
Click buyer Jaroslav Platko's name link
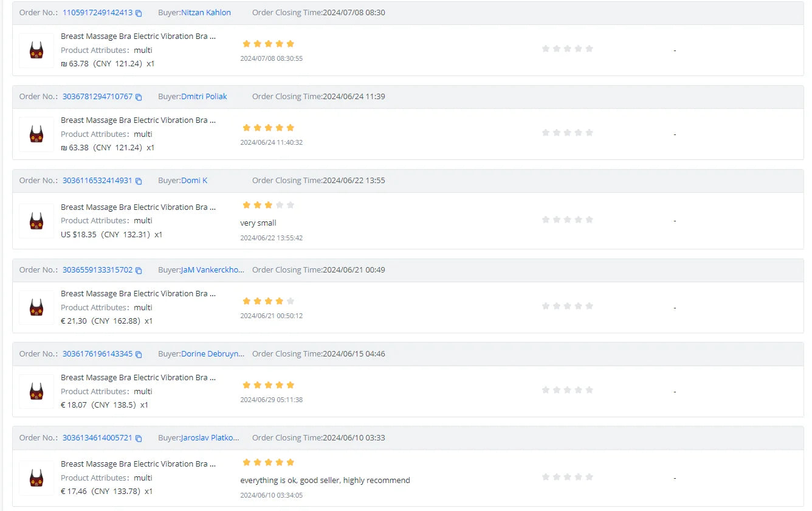click(x=210, y=438)
